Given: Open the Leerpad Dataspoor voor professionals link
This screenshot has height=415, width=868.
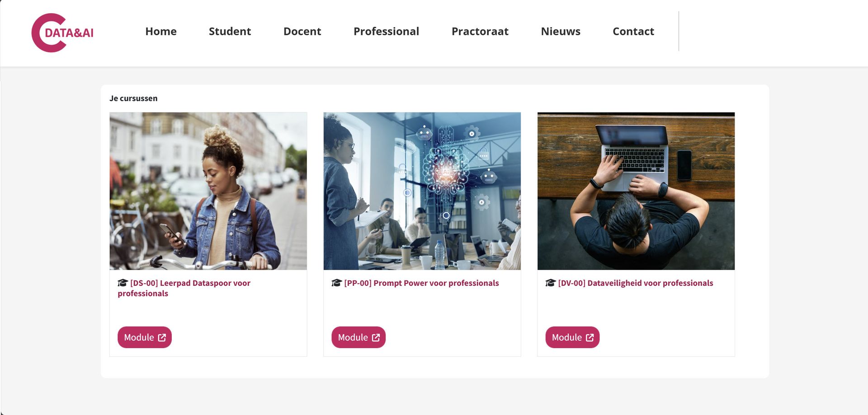Looking at the screenshot, I should (x=190, y=283).
